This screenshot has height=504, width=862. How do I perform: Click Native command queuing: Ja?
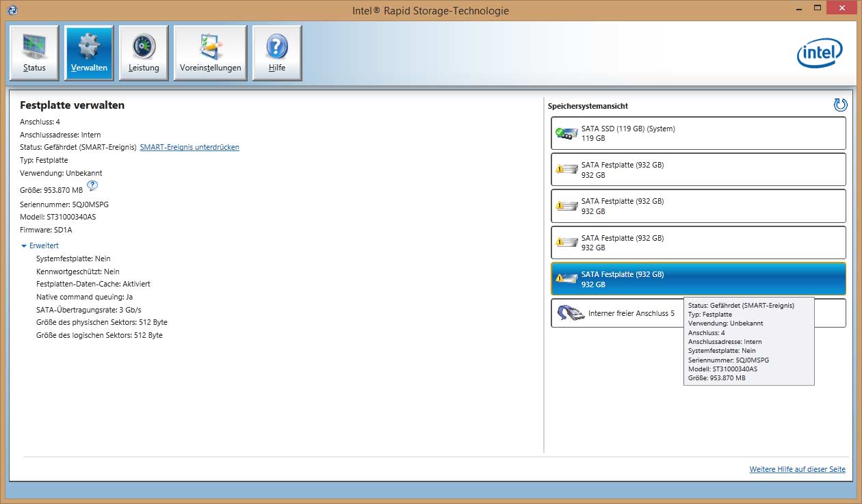(85, 297)
